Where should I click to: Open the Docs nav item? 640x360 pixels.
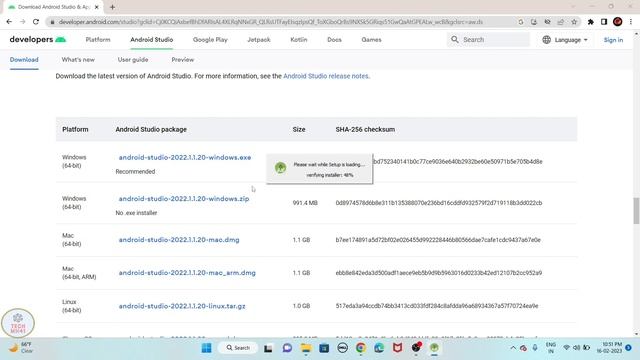[334, 40]
